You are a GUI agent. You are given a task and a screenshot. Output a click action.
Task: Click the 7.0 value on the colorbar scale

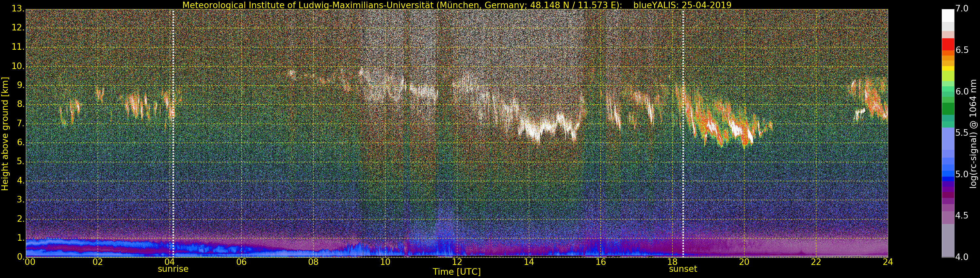coord(962,9)
